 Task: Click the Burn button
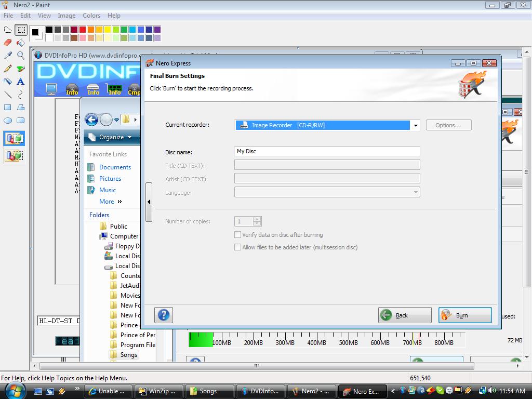[465, 315]
